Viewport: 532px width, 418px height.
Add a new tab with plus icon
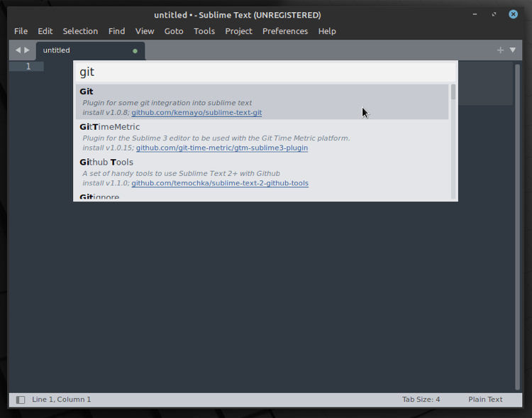(500, 50)
